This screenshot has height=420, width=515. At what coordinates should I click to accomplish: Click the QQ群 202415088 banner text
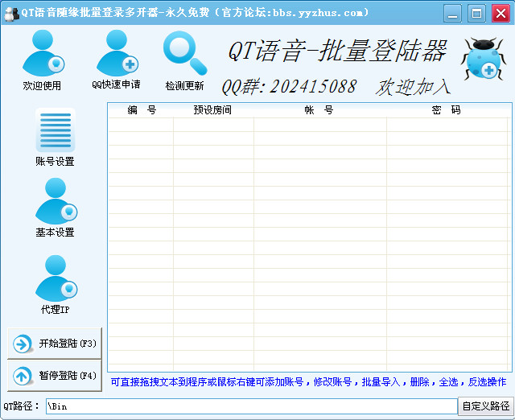point(288,87)
